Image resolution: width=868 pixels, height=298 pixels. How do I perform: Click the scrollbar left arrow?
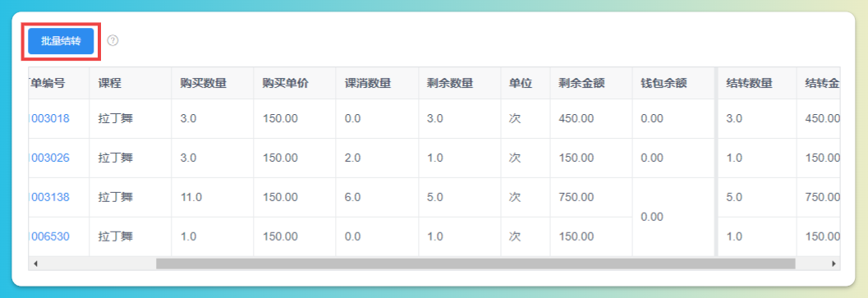pyautogui.click(x=35, y=264)
